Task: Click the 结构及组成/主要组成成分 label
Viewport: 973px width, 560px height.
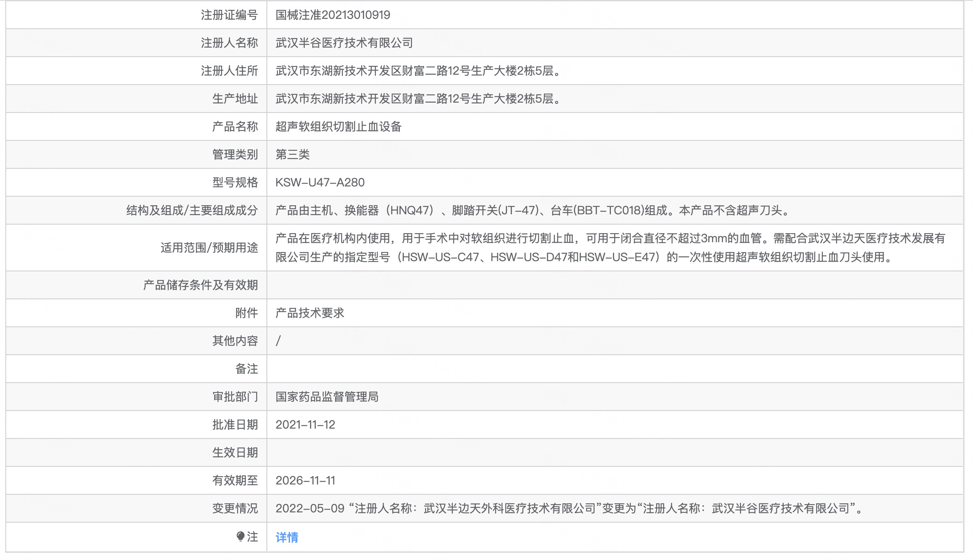Action: 192,210
